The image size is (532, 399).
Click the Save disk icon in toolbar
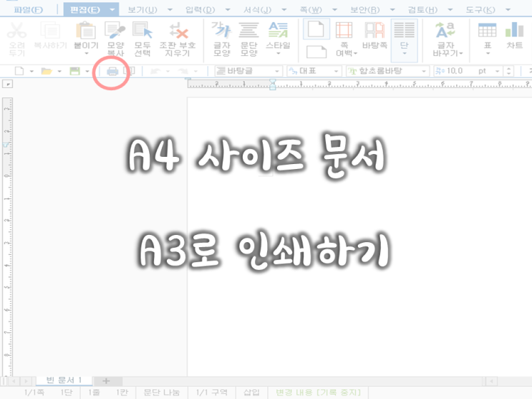74,71
